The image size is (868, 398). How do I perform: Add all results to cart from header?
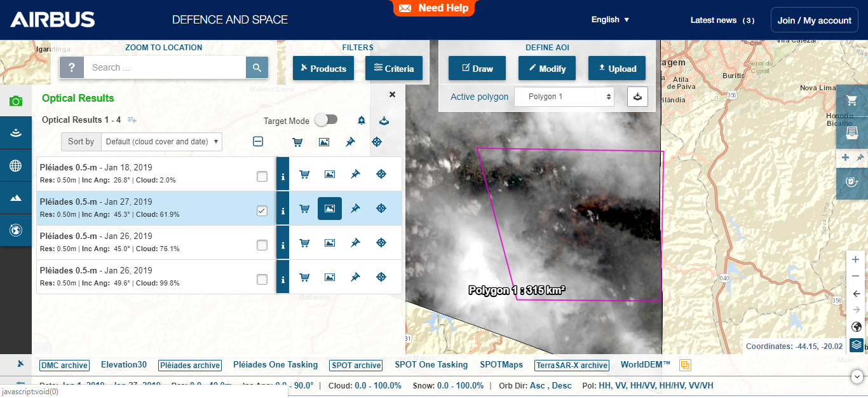(297, 142)
